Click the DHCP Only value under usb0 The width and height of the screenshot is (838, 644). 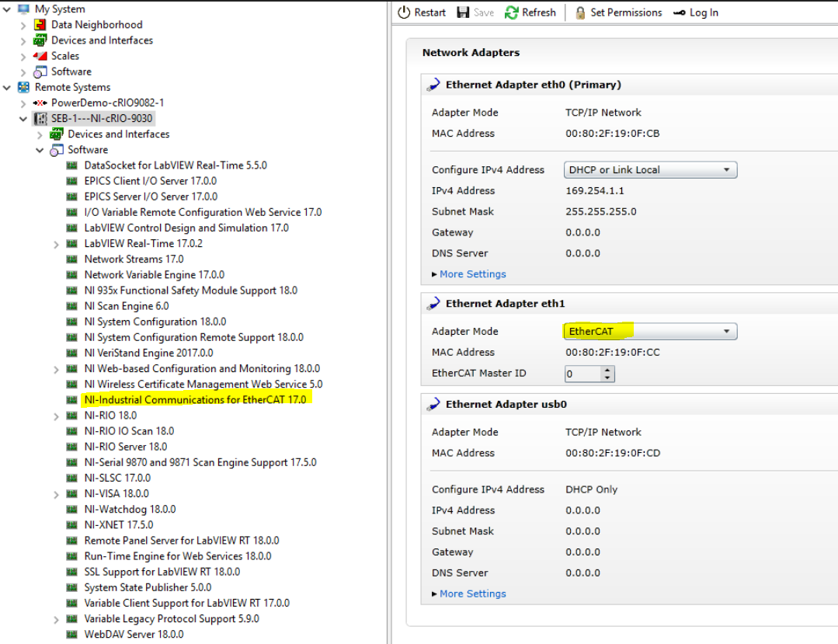point(592,489)
